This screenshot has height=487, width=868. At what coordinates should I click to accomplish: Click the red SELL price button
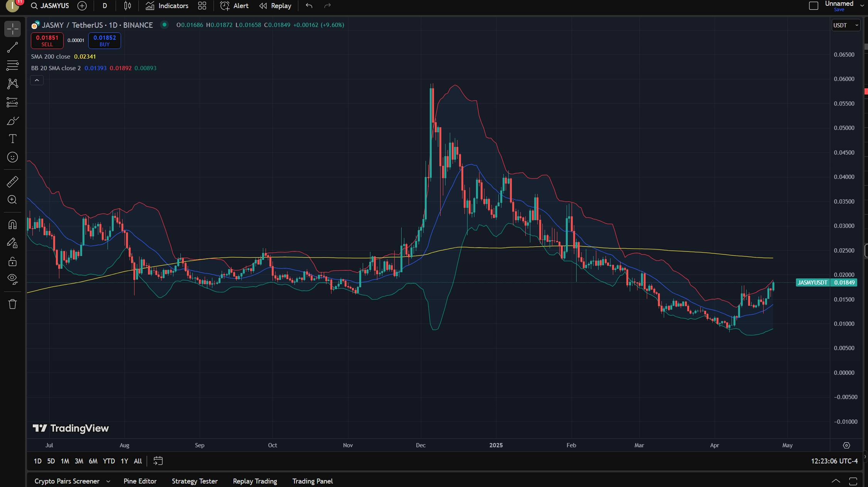click(x=47, y=40)
